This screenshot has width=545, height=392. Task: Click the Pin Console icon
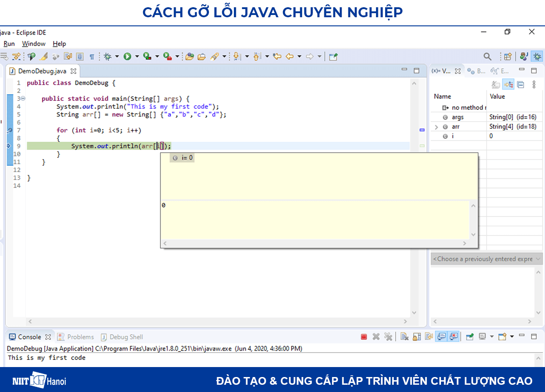[x=470, y=337]
